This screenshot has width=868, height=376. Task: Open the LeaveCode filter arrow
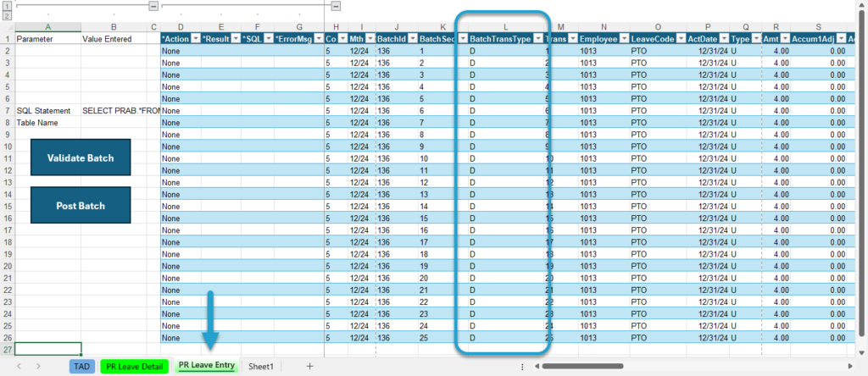point(681,39)
